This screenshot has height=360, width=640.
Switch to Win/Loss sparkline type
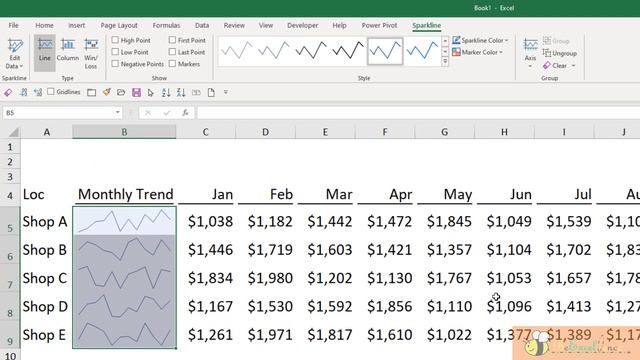[x=91, y=53]
